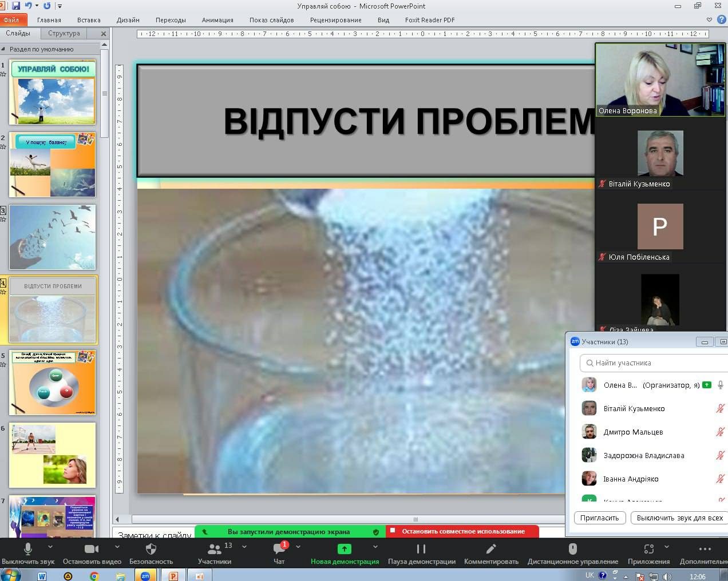This screenshot has height=581, width=728.
Task: Toggle mute for Віталій Кузьменко in participants list
Action: pos(720,408)
